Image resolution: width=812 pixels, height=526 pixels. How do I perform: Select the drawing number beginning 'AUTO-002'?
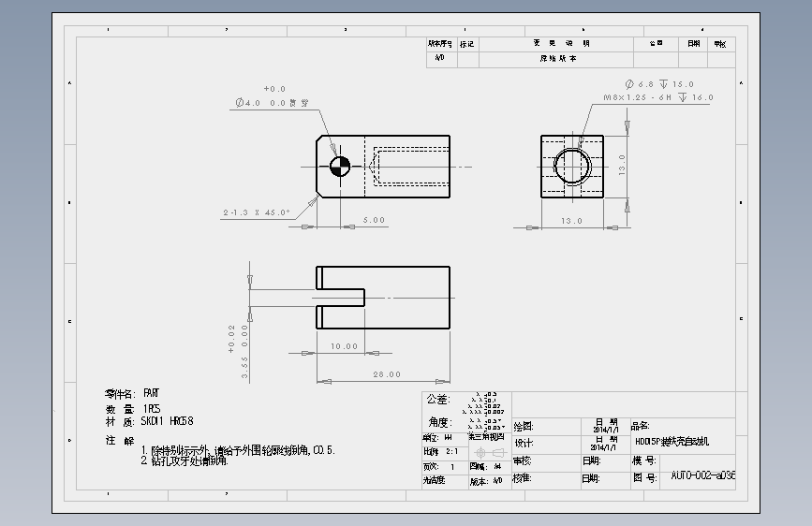[x=702, y=475]
